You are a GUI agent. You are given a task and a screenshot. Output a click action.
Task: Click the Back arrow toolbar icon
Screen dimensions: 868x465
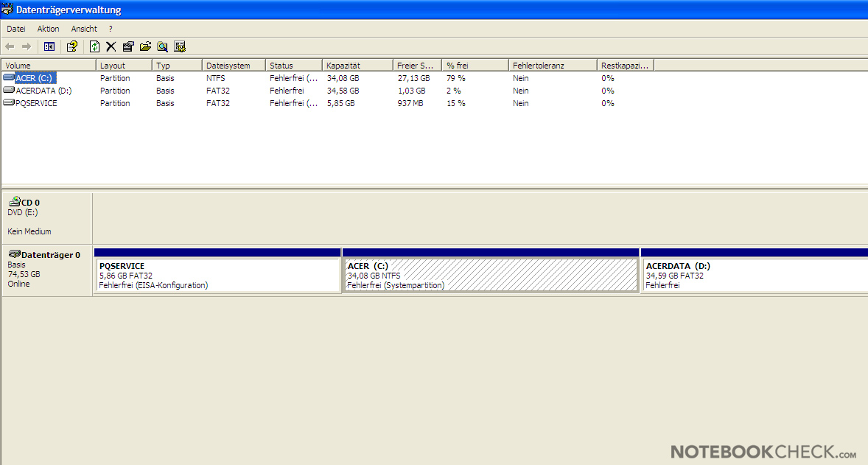tap(10, 46)
